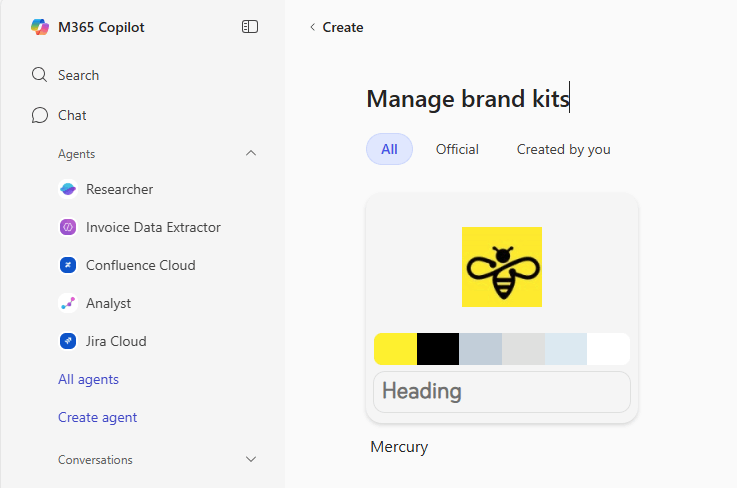Image resolution: width=737 pixels, height=488 pixels.
Task: Click the blue-gray color swatch
Action: [480, 349]
